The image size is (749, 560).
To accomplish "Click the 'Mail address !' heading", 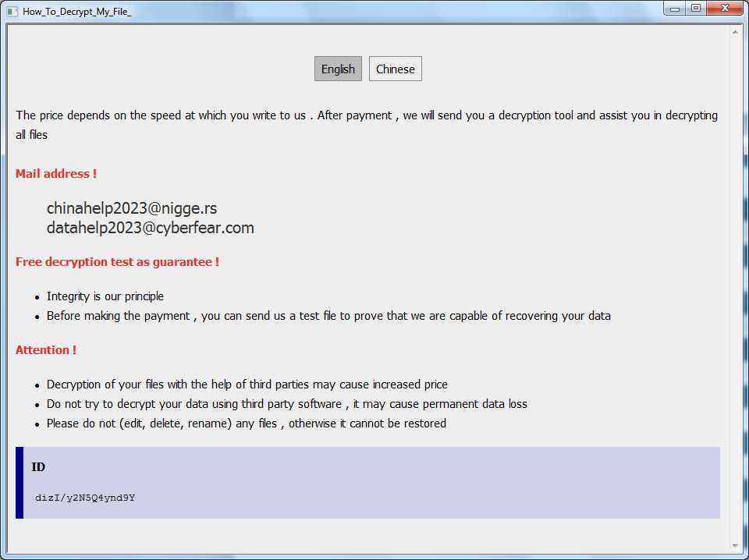I will [x=56, y=174].
